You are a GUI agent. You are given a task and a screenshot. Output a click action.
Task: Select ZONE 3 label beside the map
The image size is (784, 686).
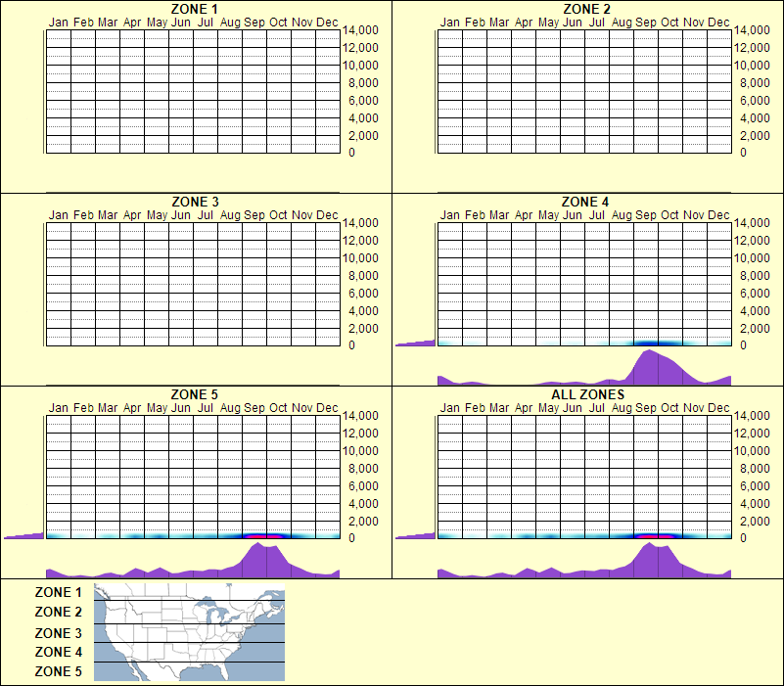coord(58,633)
